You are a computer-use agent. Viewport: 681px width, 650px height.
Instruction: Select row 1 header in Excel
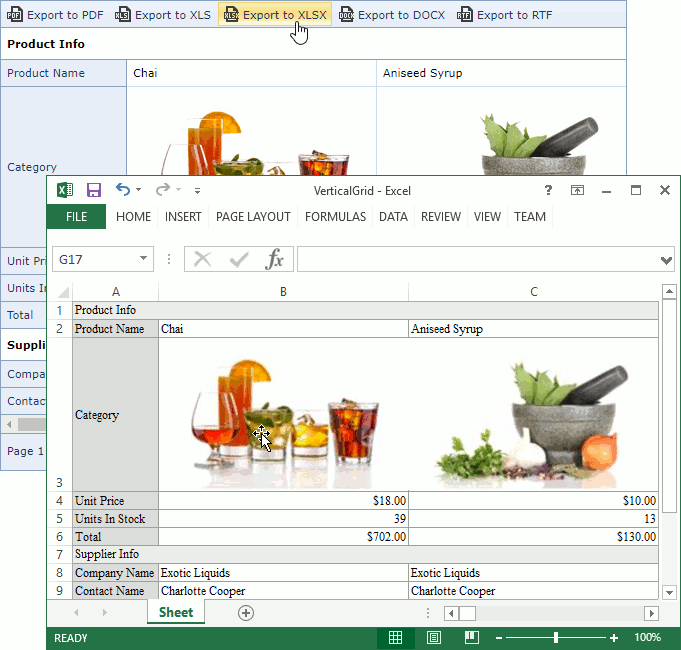(x=60, y=310)
